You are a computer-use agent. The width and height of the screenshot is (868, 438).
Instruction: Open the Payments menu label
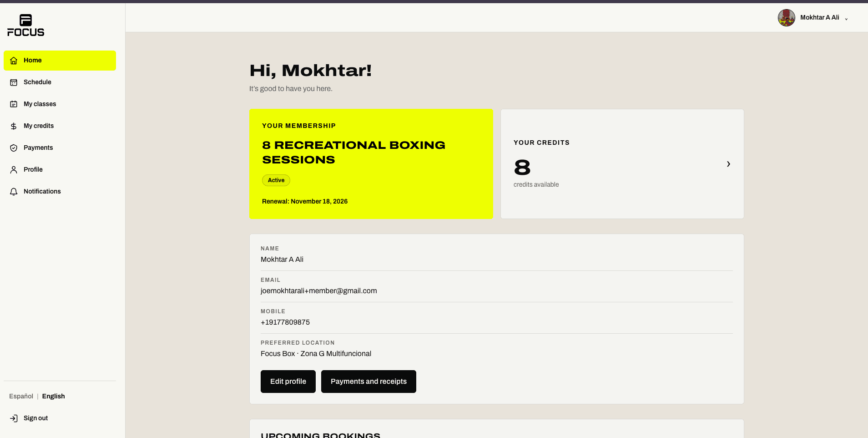(x=38, y=148)
